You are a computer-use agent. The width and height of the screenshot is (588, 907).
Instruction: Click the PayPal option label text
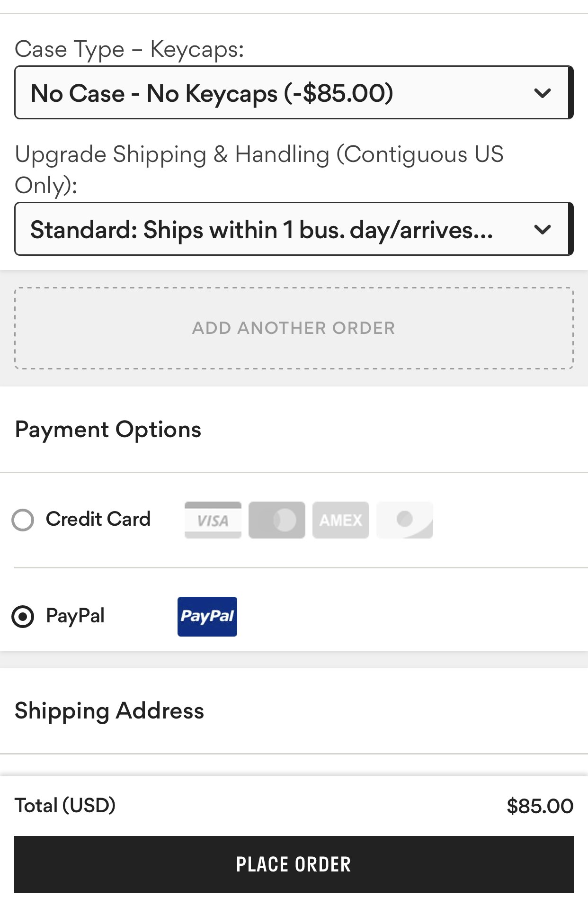75,616
